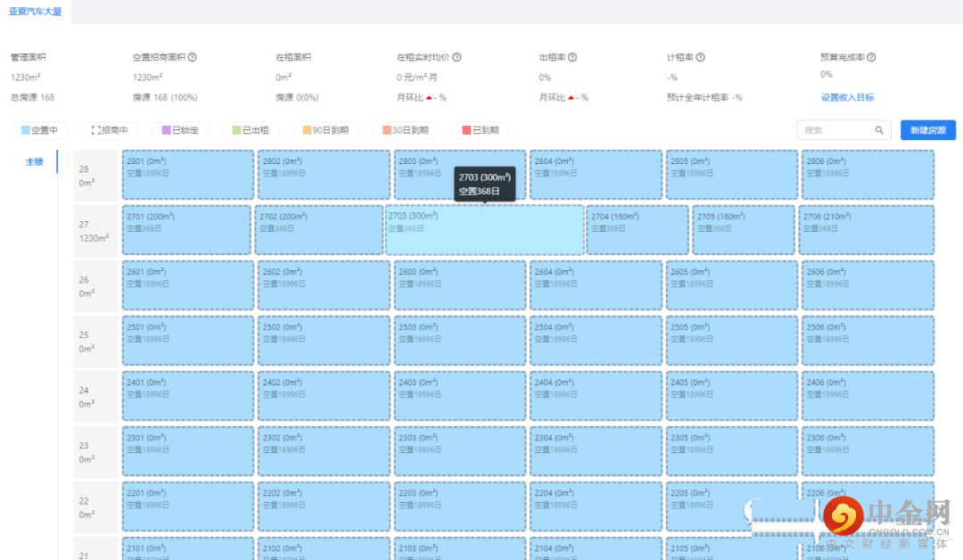Click the 房源 168 (100%) text
Viewport: 963px width, 560px height.
165,97
